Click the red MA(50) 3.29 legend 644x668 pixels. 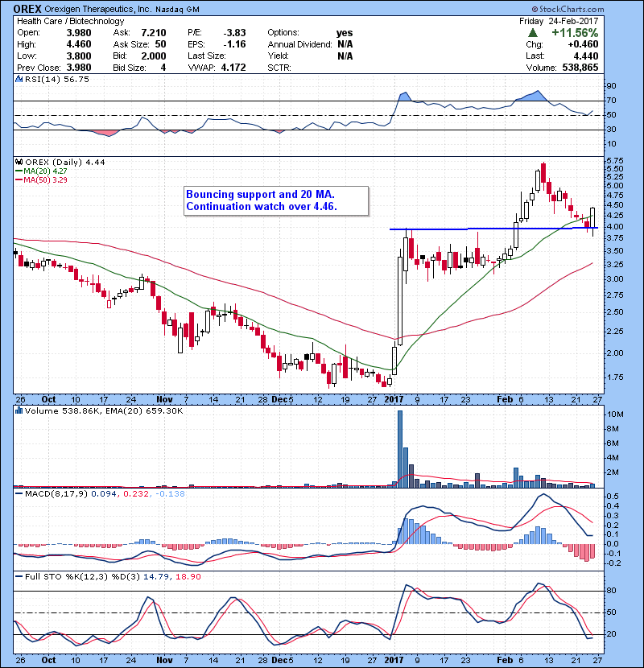pos(41,179)
